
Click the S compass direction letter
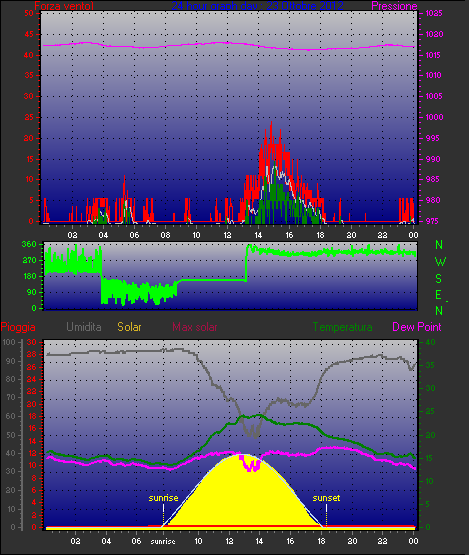[439, 279]
